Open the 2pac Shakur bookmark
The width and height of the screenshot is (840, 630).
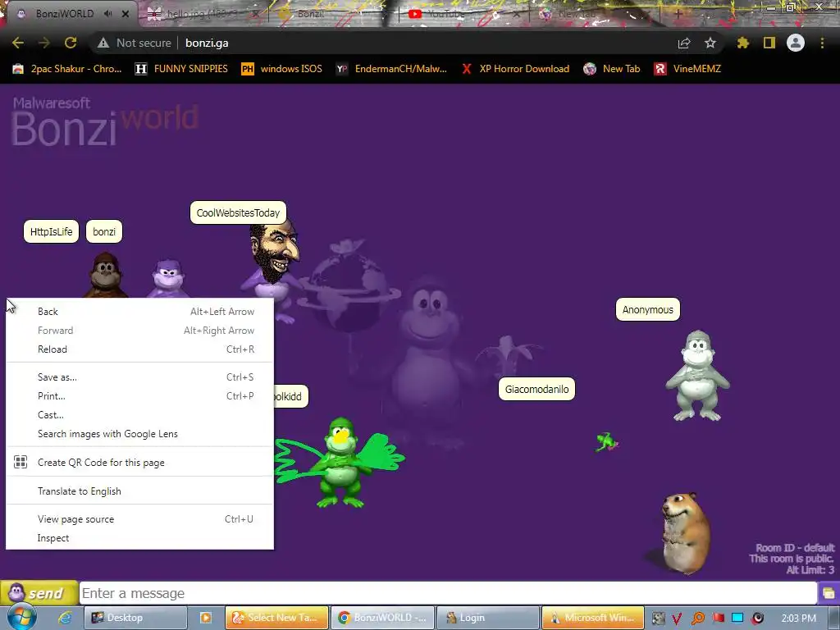[67, 69]
